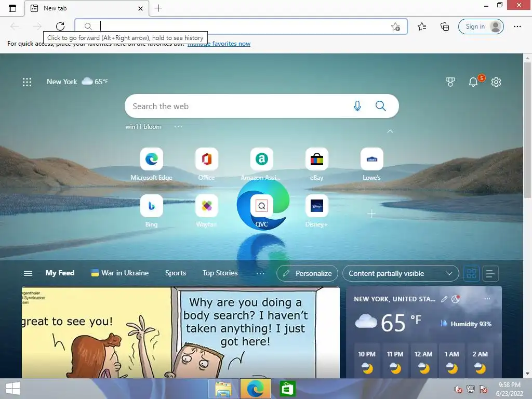Select the My Feed tab
Screen dimensions: 532x399
point(60,273)
